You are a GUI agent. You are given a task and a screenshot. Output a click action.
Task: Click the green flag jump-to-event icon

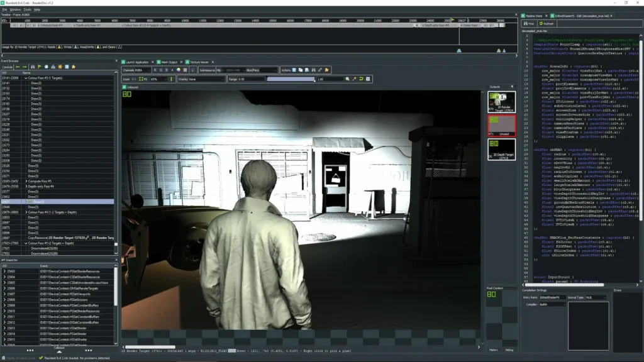[x=40, y=67]
